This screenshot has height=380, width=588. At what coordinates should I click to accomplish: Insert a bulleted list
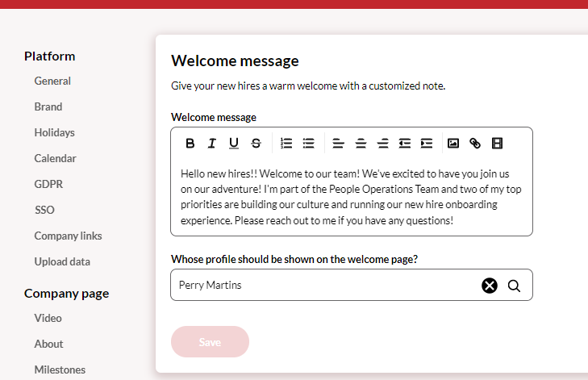coord(308,144)
